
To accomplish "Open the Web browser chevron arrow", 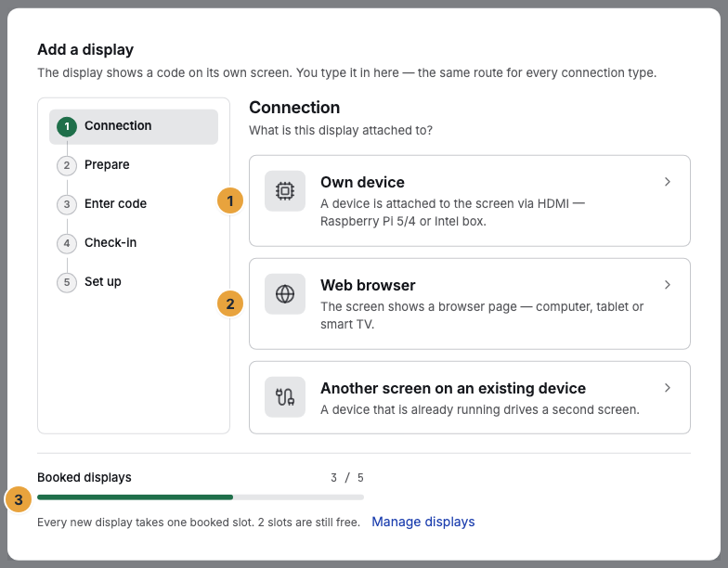I will (667, 284).
